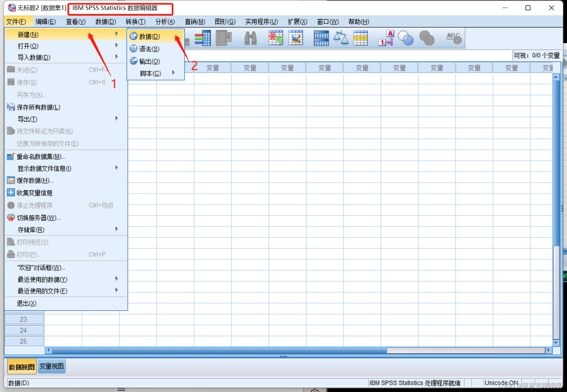Viewport: 567px width, 392px height.
Task: Expand the 最近使用的文件(F) submenu arrow
Action: 117,290
